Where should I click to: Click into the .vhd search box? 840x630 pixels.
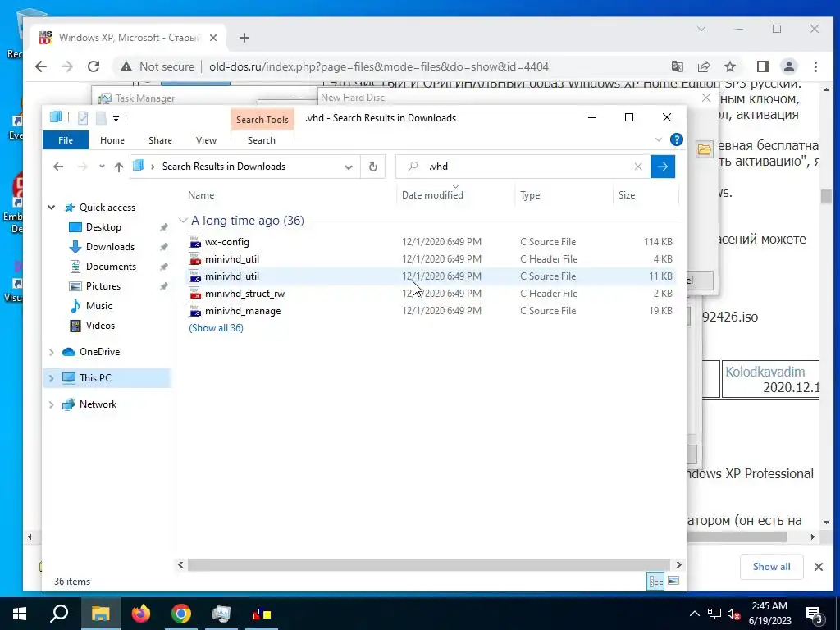tap(523, 167)
